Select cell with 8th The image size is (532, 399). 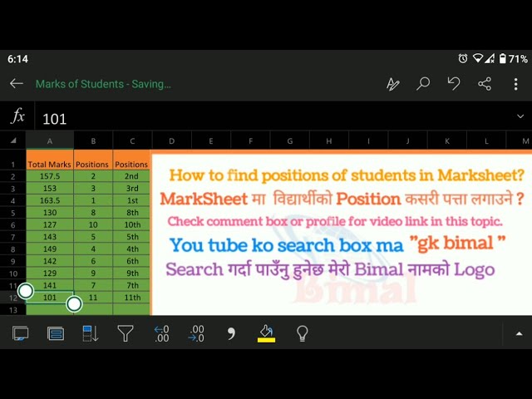131,213
